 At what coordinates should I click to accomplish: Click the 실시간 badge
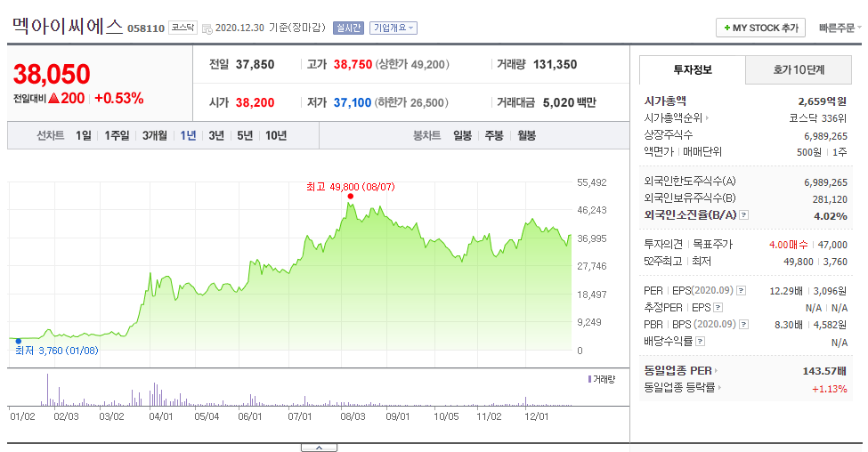point(348,28)
